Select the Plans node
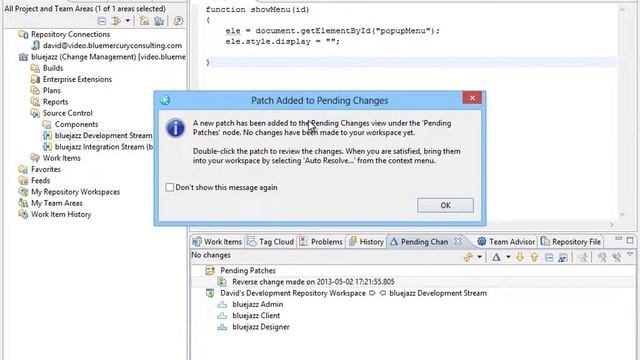The width and height of the screenshot is (640, 360). (51, 91)
